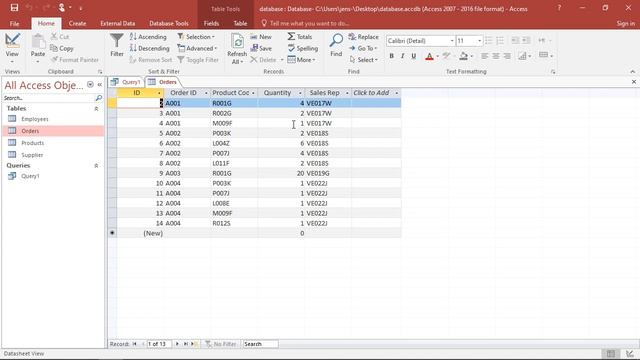
Task: Center align text
Action: click(496, 56)
